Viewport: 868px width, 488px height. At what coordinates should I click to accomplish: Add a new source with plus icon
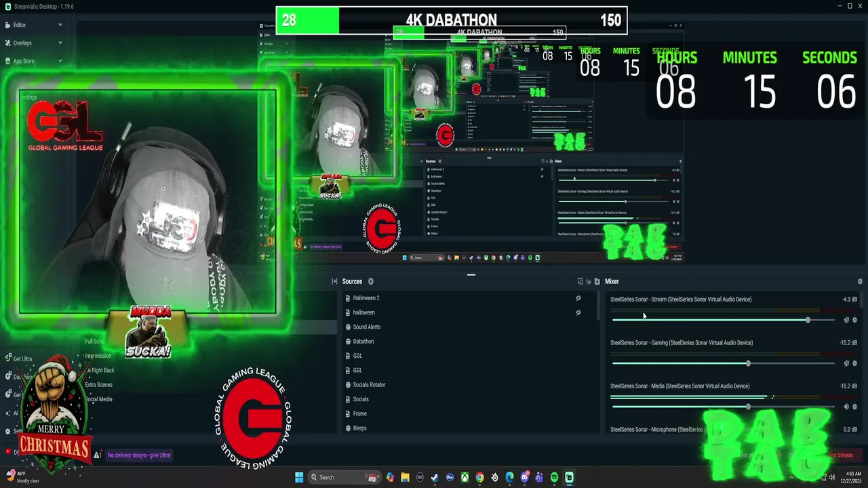coord(370,281)
